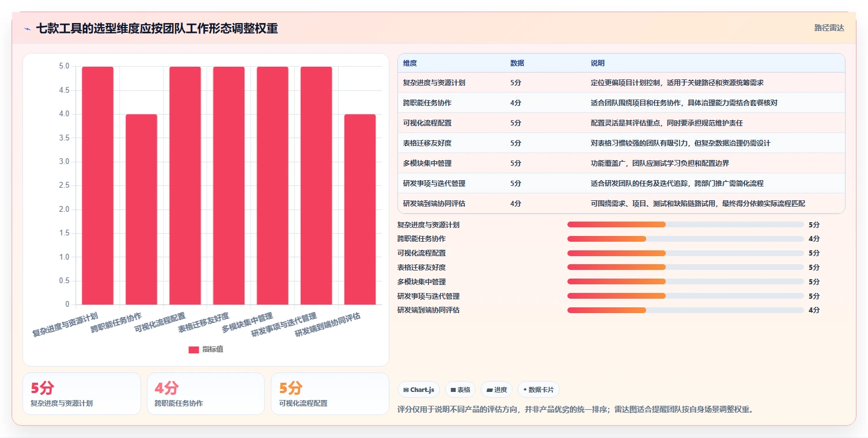Viewport: 868px width, 438px height.
Task: Click the 多模块集中管理 label in the progress list
Action: click(x=422, y=281)
